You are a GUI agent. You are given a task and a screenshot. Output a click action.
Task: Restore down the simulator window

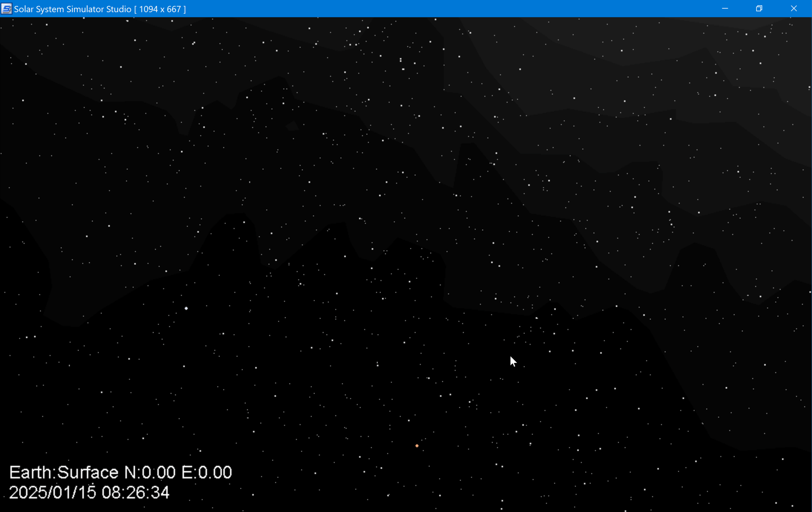coord(759,9)
